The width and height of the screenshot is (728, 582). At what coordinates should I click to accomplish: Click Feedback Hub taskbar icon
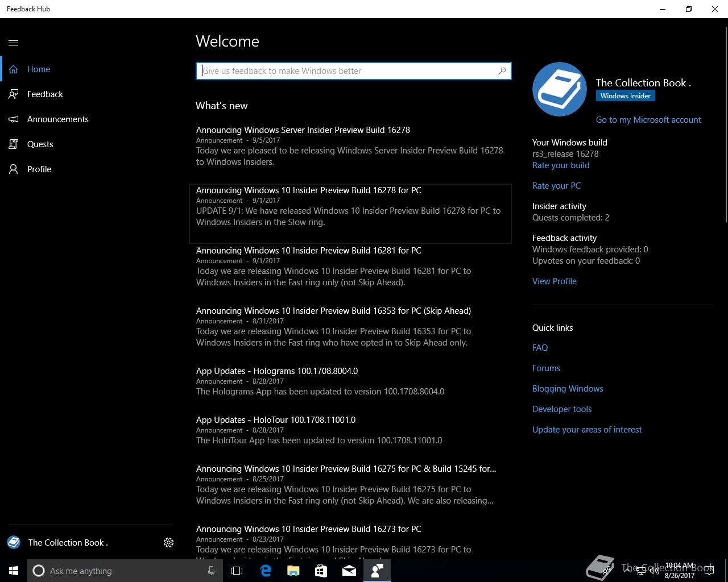click(377, 571)
